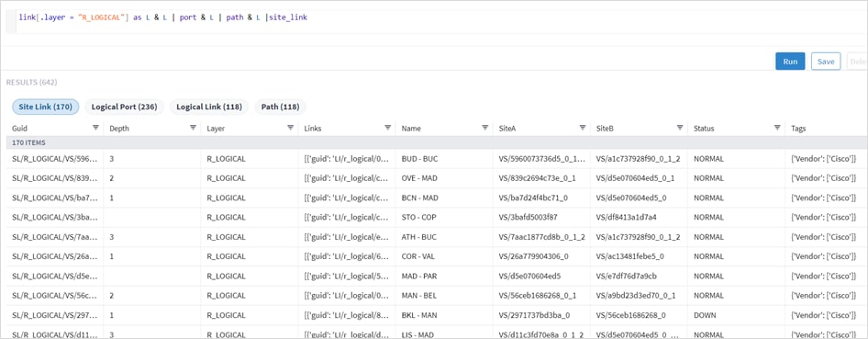Sort by the Tags column header

point(799,128)
